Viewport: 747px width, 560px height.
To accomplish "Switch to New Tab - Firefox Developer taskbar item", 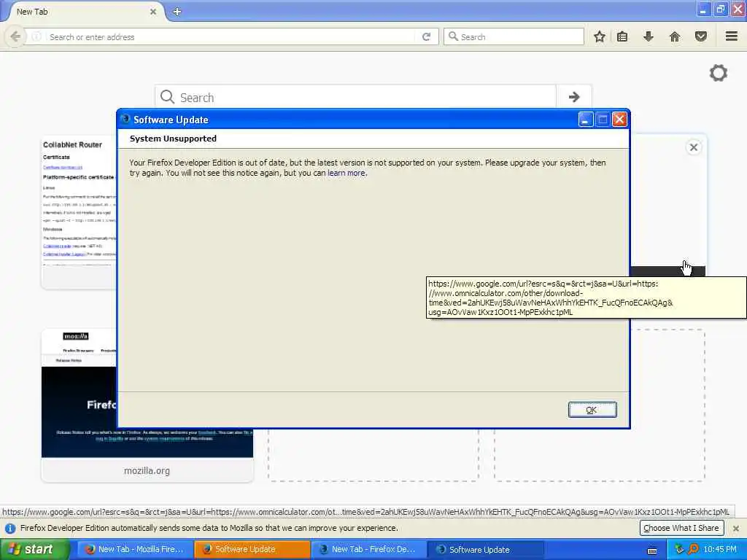I will click(x=368, y=549).
